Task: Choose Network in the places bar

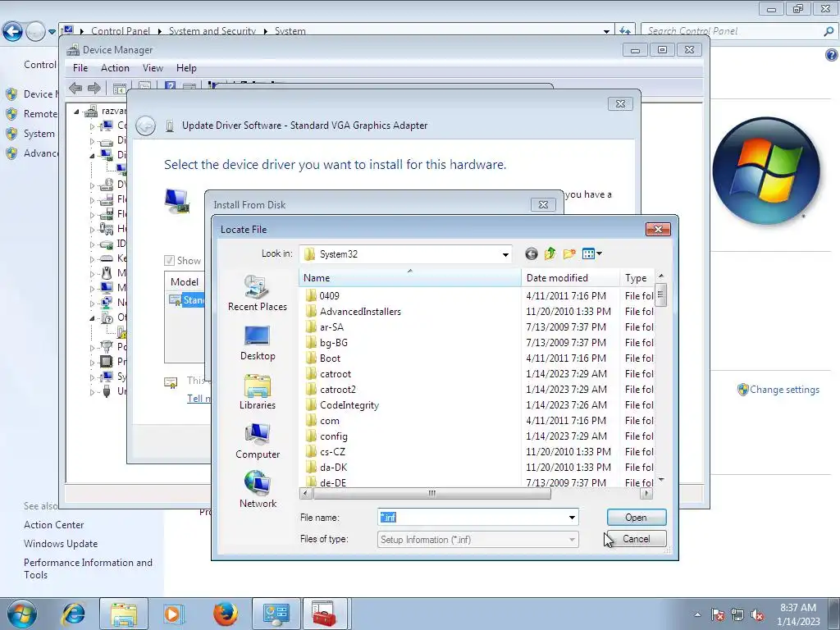Action: click(x=257, y=490)
